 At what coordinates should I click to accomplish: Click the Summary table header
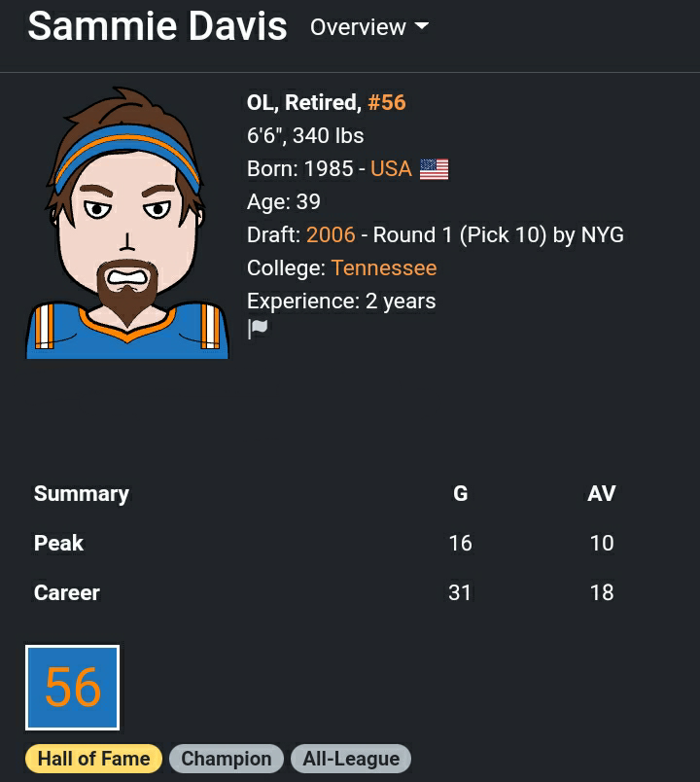[x=82, y=494]
